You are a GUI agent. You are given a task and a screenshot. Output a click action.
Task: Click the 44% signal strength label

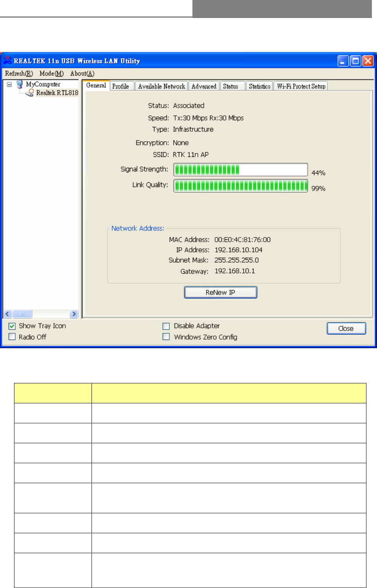coord(318,173)
